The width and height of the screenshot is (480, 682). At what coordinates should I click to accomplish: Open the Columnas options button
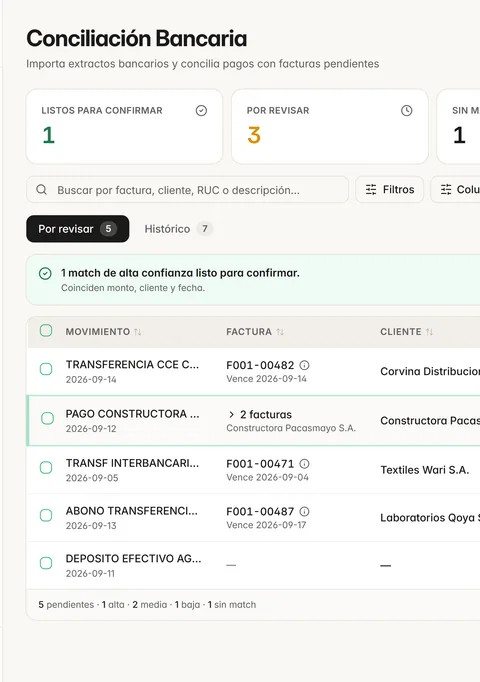point(455,190)
